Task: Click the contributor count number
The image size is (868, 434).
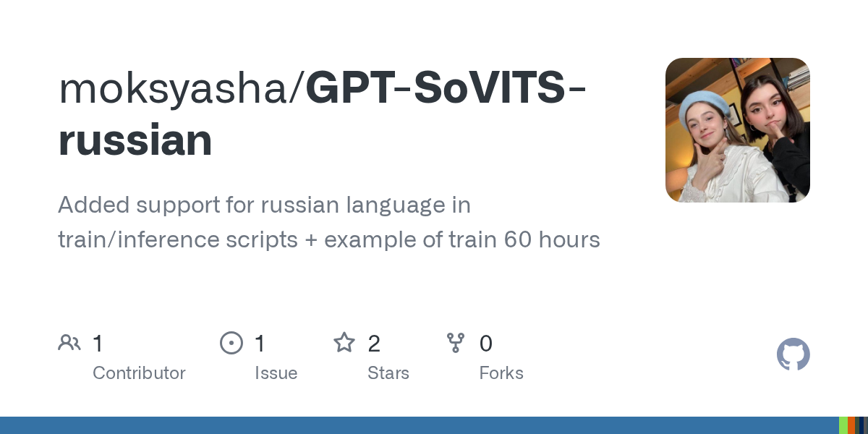Action: [x=98, y=344]
